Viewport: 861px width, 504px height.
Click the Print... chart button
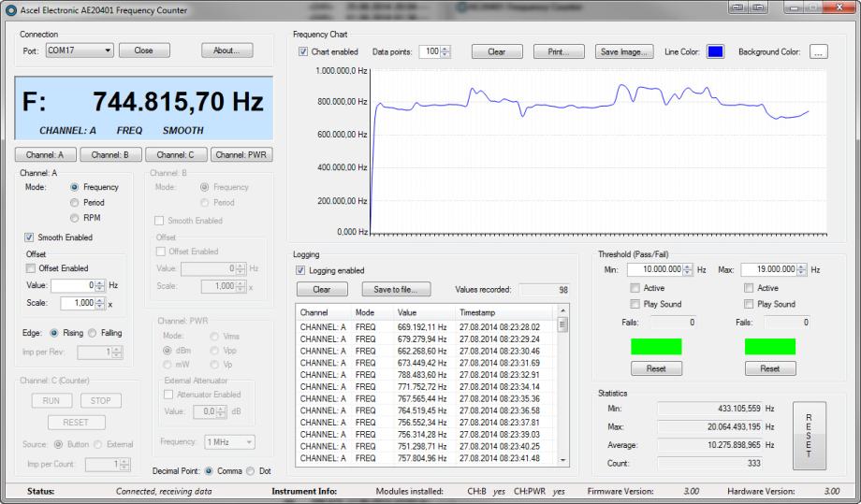pyautogui.click(x=559, y=52)
